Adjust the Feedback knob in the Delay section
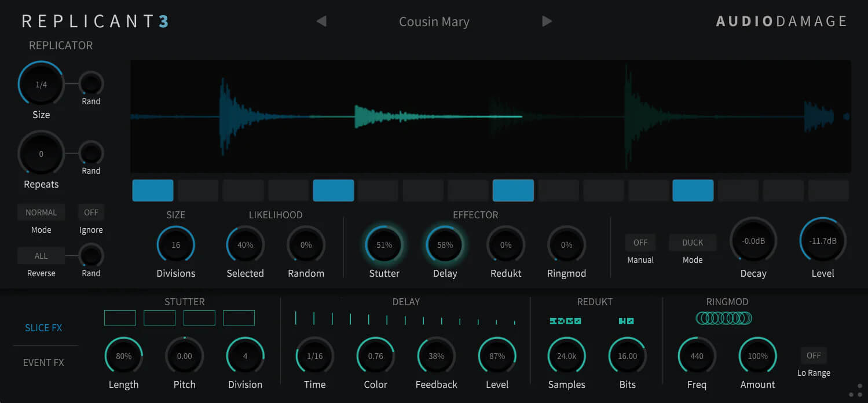This screenshot has width=868, height=403. 436,356
